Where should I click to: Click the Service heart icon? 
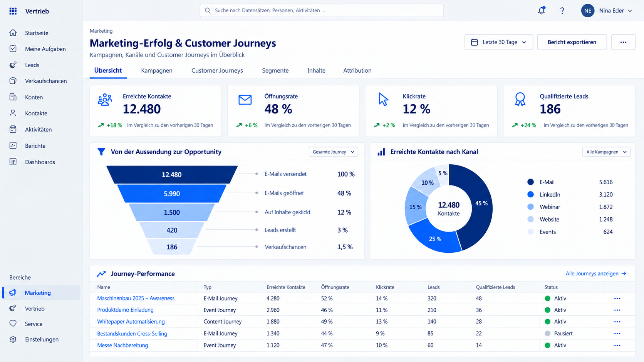(13, 324)
